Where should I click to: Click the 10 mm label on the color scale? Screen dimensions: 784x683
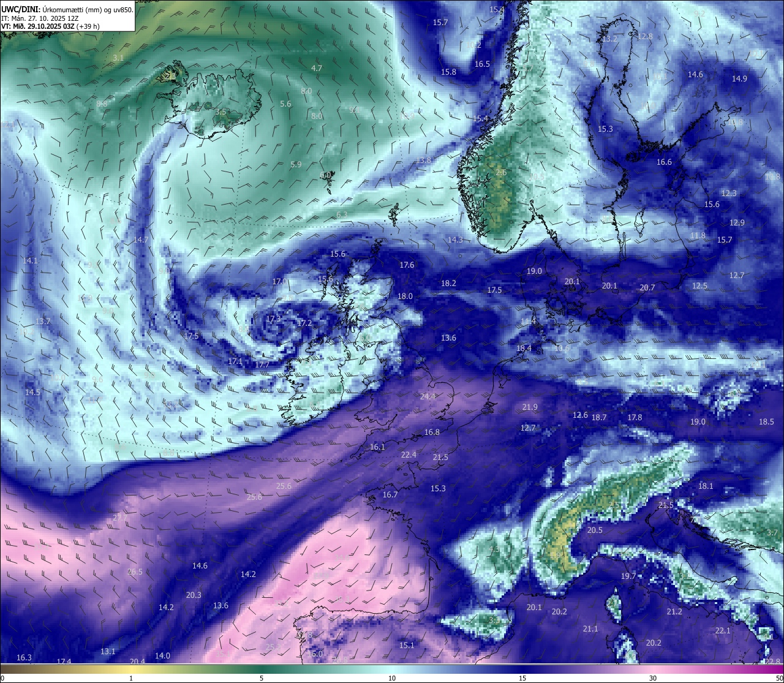pos(392,678)
